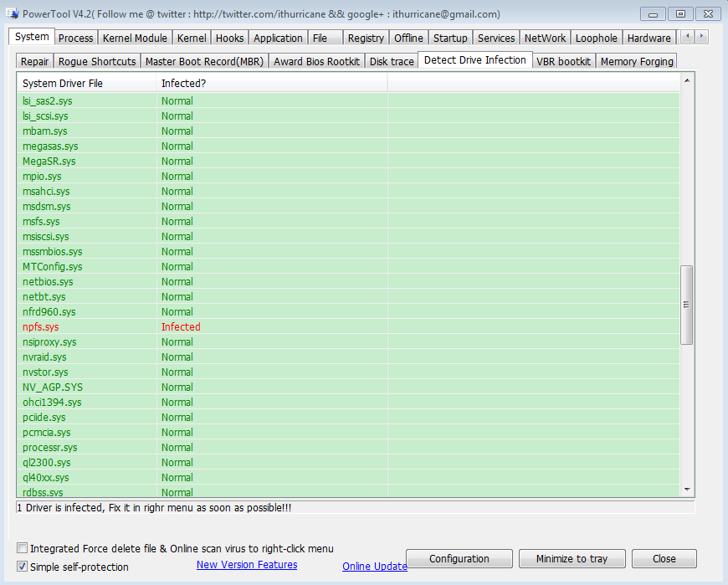Enable Integrated Force delete file checkbox
Screen dimensions: 728x585
click(22, 548)
